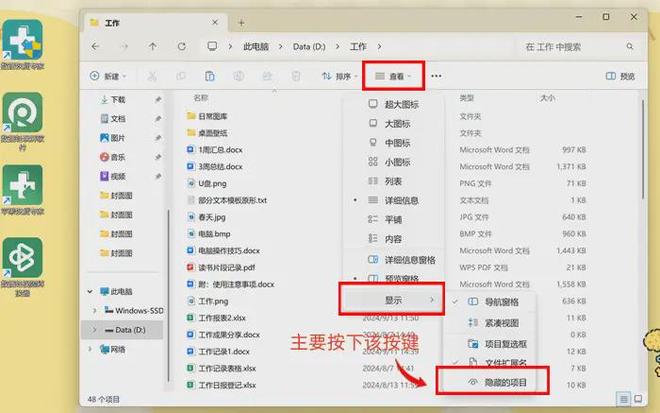Click the copy toolbar icon
The image size is (660, 413).
181,76
